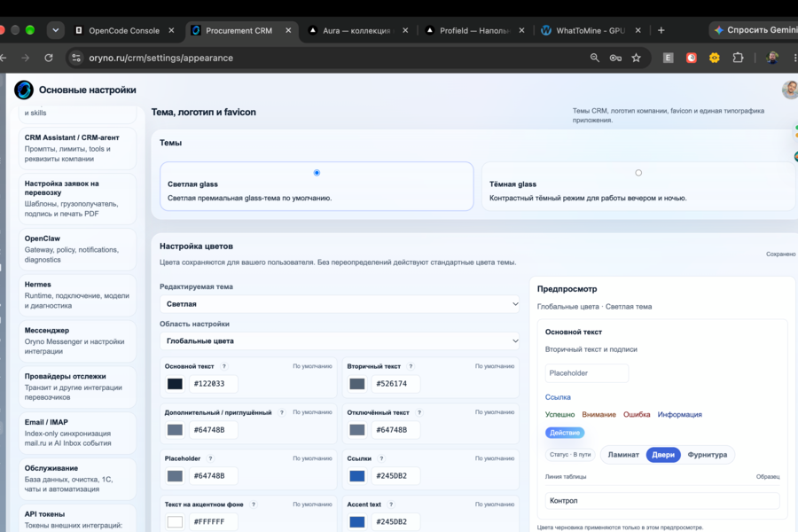Click the Placeholder preview input field
The image size is (798, 532).
pyautogui.click(x=587, y=373)
